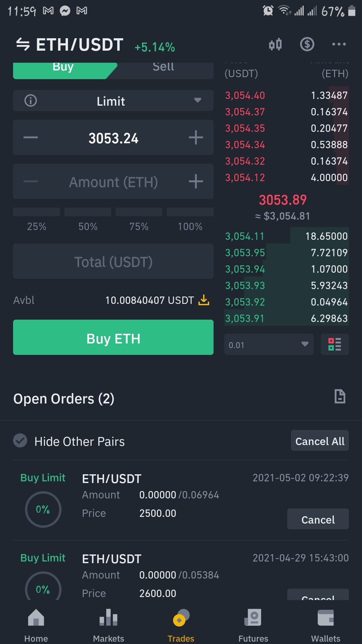Tap the swap pair arrows icon
The width and height of the screenshot is (362, 644).
pyautogui.click(x=23, y=44)
